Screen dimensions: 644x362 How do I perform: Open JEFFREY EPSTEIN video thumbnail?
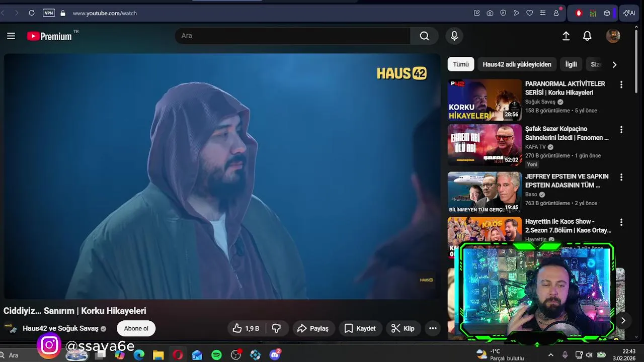[x=485, y=193]
